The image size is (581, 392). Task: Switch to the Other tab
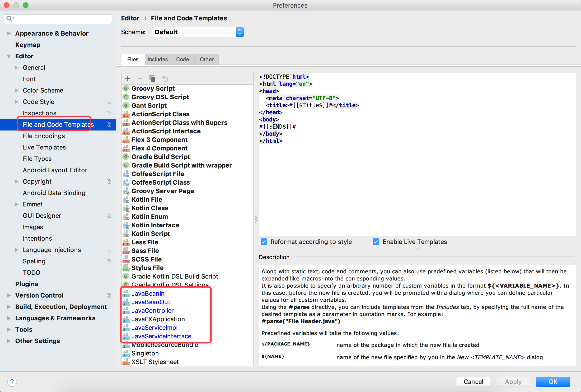point(206,60)
